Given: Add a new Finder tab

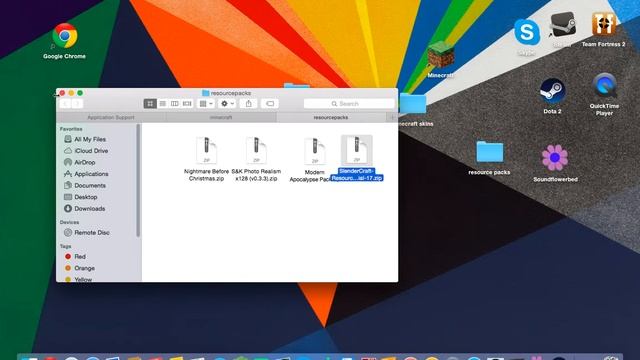Looking at the screenshot, I should pyautogui.click(x=392, y=117).
